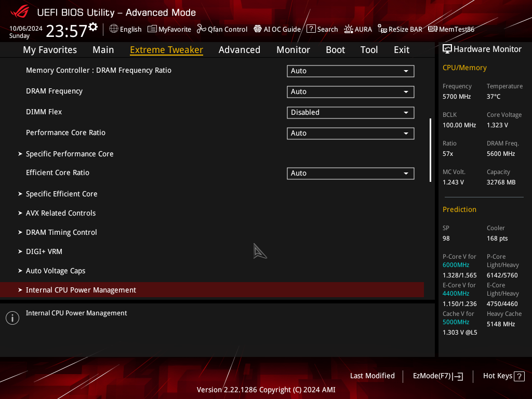Click the 5148 MHz Heavy Cache value
This screenshot has width=532, height=399.
tap(501, 324)
